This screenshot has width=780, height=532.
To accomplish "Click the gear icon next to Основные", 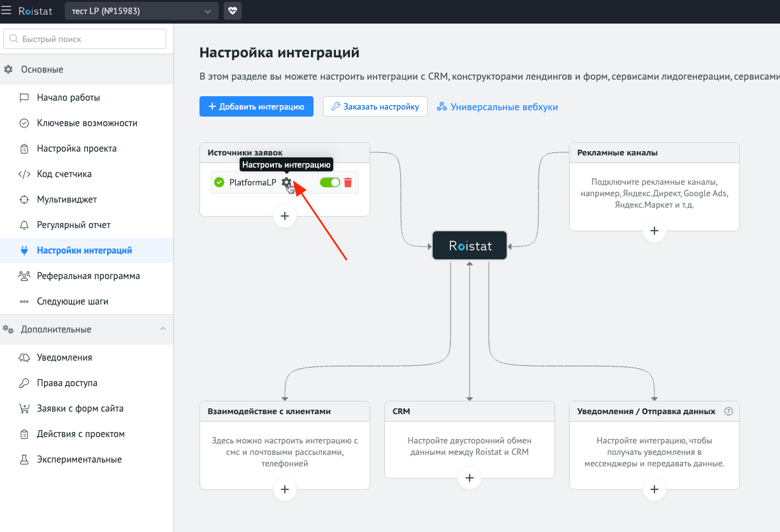I will pyautogui.click(x=8, y=69).
